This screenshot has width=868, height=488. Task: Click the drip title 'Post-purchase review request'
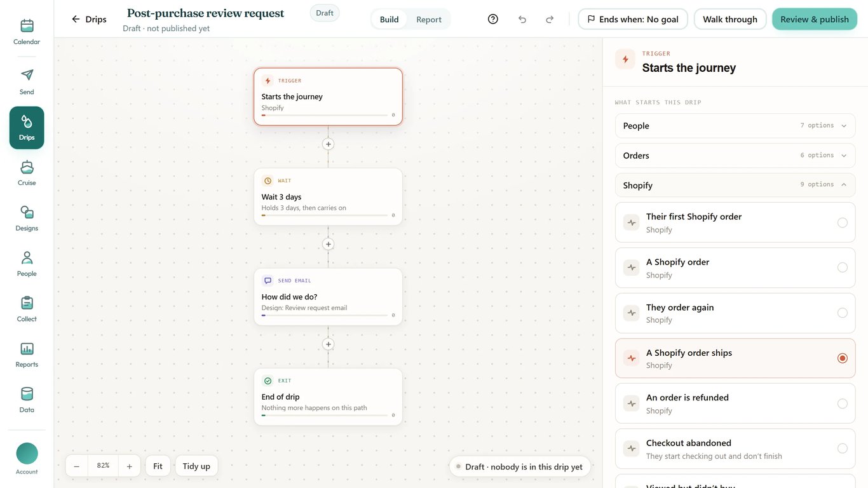(x=206, y=13)
